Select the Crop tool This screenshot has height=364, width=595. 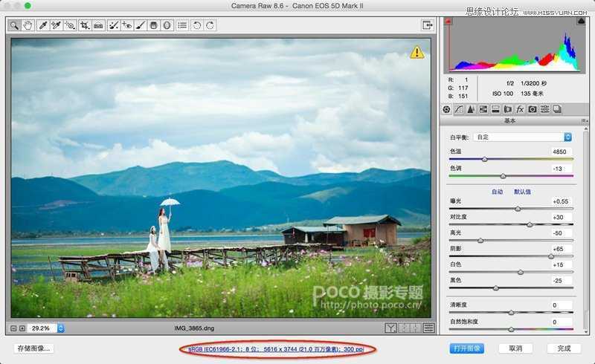(85, 25)
